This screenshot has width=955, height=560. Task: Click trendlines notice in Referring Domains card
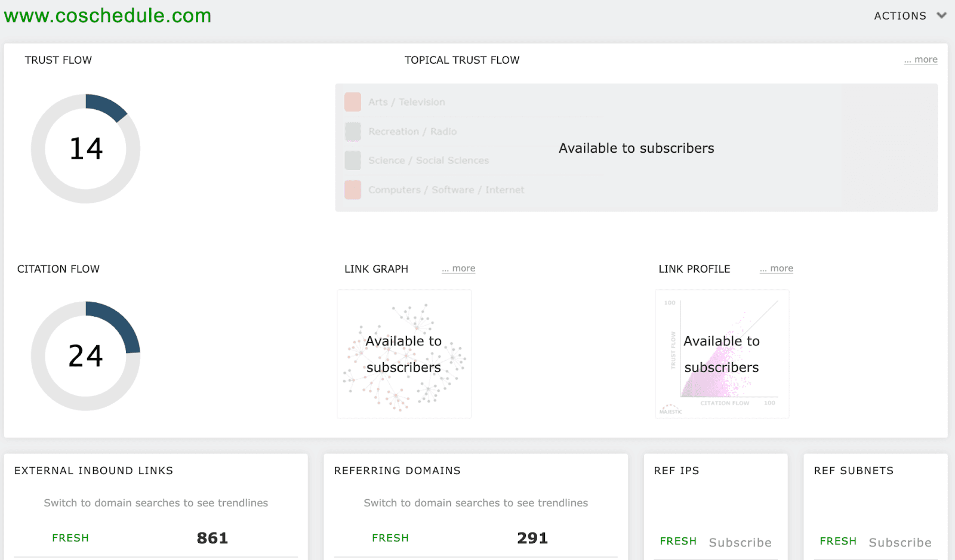point(476,503)
